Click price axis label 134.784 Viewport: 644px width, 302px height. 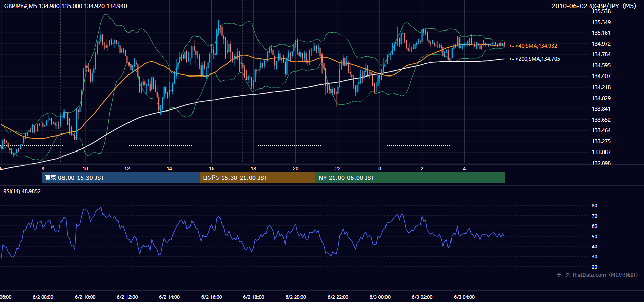(601, 54)
